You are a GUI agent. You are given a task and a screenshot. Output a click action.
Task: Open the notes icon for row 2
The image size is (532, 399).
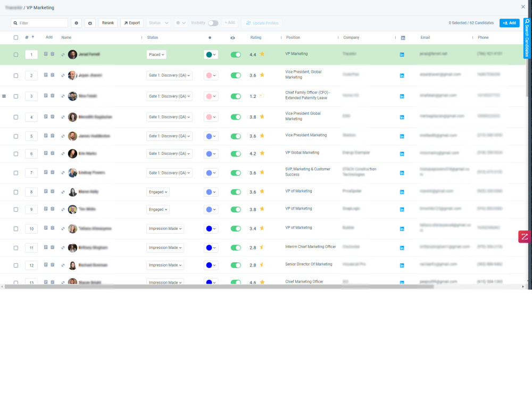click(x=46, y=75)
